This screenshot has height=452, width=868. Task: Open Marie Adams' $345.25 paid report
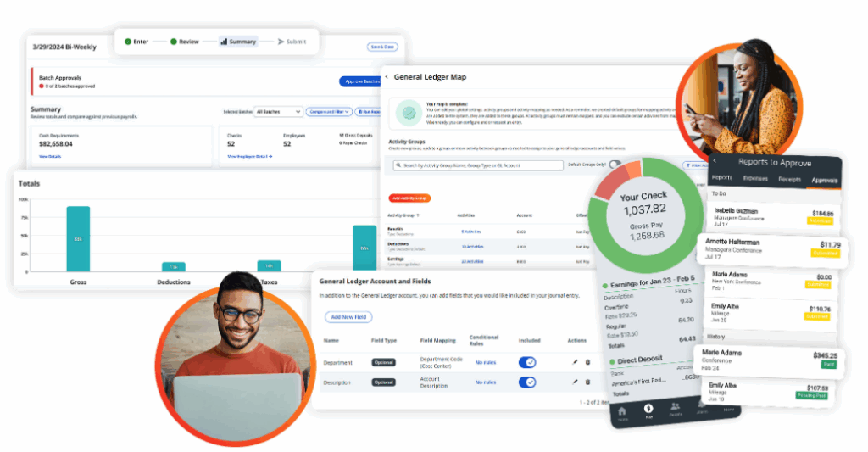(770, 360)
